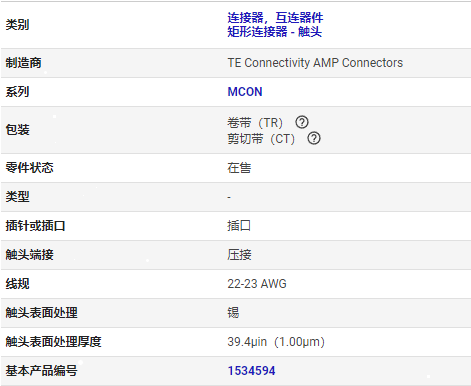Image resolution: width=471 pixels, height=386 pixels.
Task: Click the 线规 row label
Action: pyautogui.click(x=17, y=284)
